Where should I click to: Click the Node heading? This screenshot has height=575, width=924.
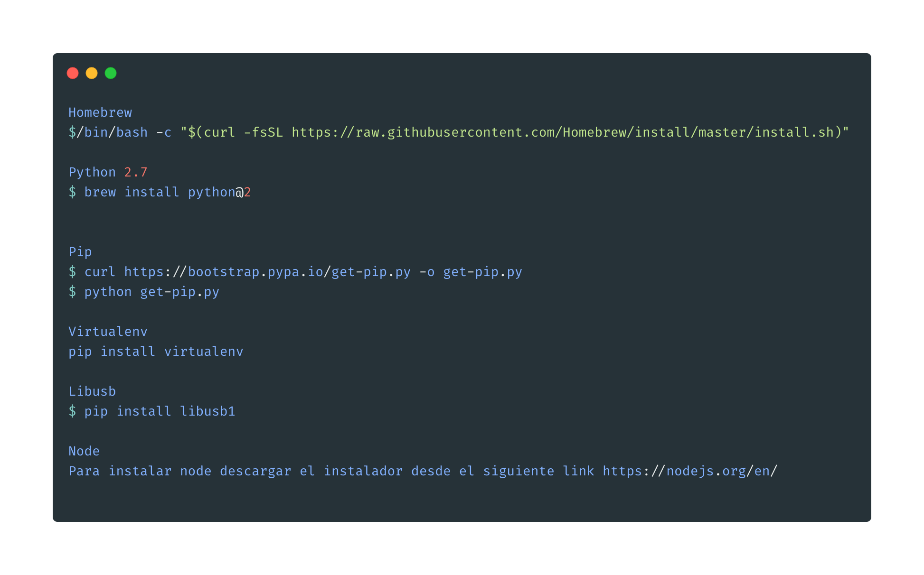point(84,451)
